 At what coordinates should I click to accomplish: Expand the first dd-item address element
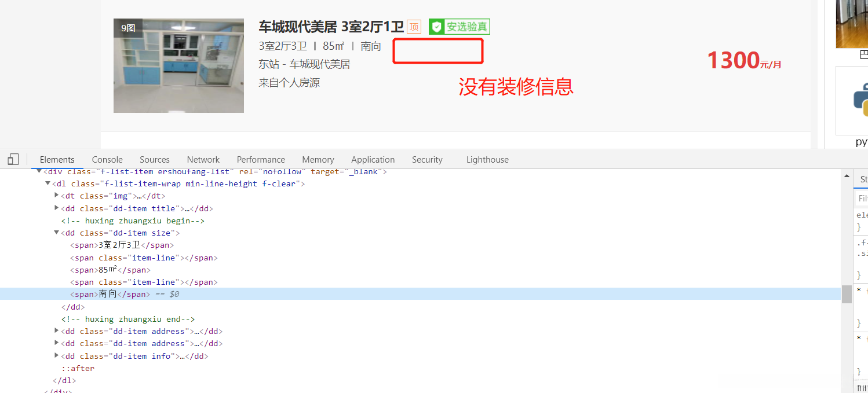click(56, 330)
